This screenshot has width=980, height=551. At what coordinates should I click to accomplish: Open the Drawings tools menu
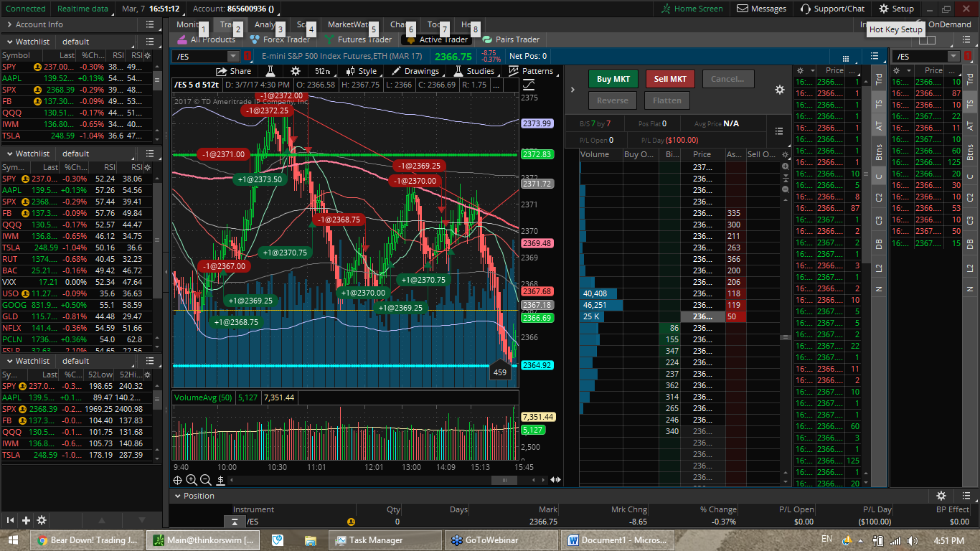(x=415, y=71)
